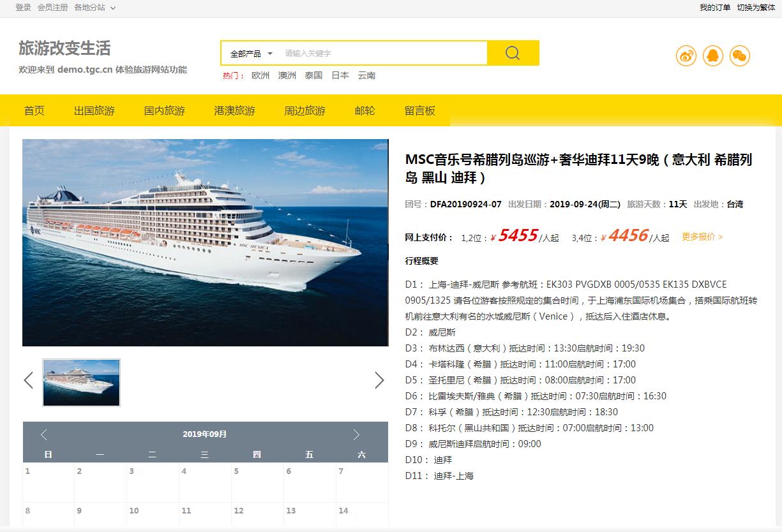Select the cruise ship thumbnail image
Viewport: 782px width, 532px height.
point(81,382)
